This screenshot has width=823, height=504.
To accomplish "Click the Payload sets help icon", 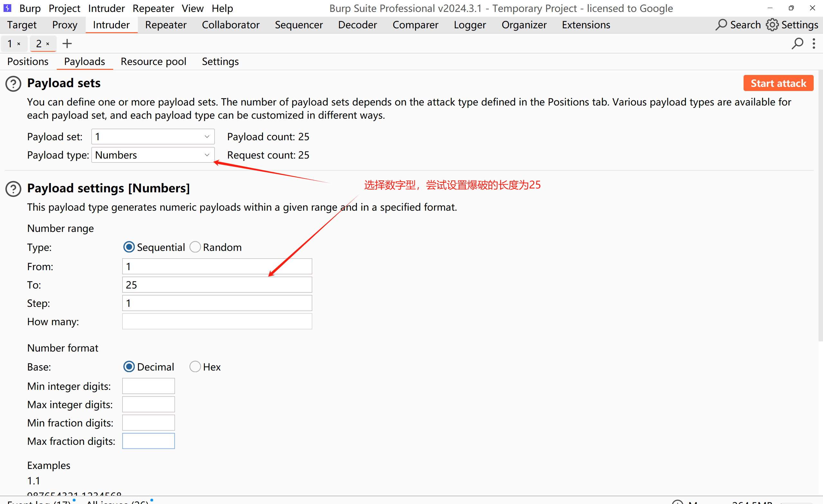I will click(14, 84).
